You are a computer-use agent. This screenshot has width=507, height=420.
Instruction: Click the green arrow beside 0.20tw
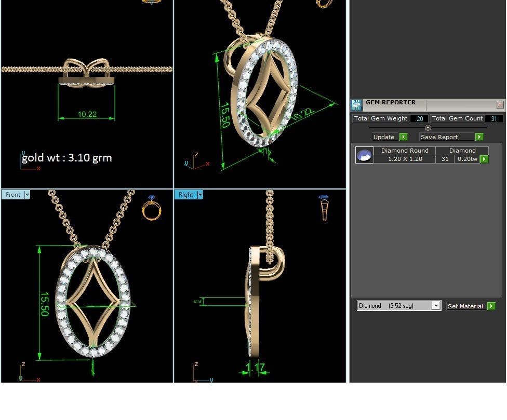tap(484, 159)
